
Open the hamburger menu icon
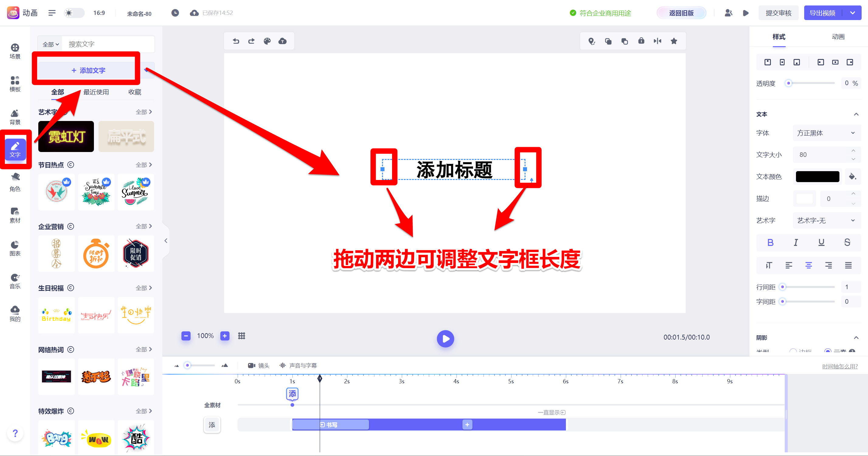tap(52, 13)
